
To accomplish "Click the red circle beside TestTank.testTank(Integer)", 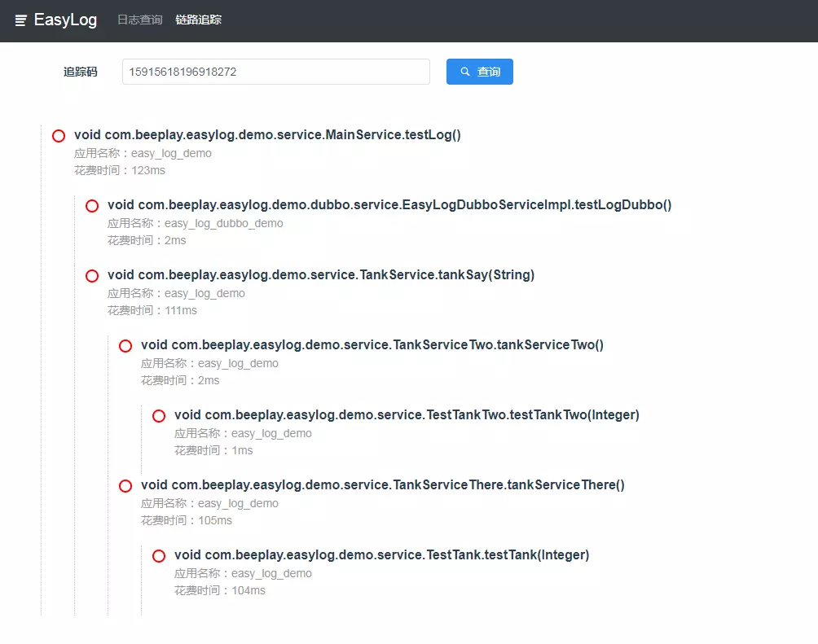I will click(159, 556).
